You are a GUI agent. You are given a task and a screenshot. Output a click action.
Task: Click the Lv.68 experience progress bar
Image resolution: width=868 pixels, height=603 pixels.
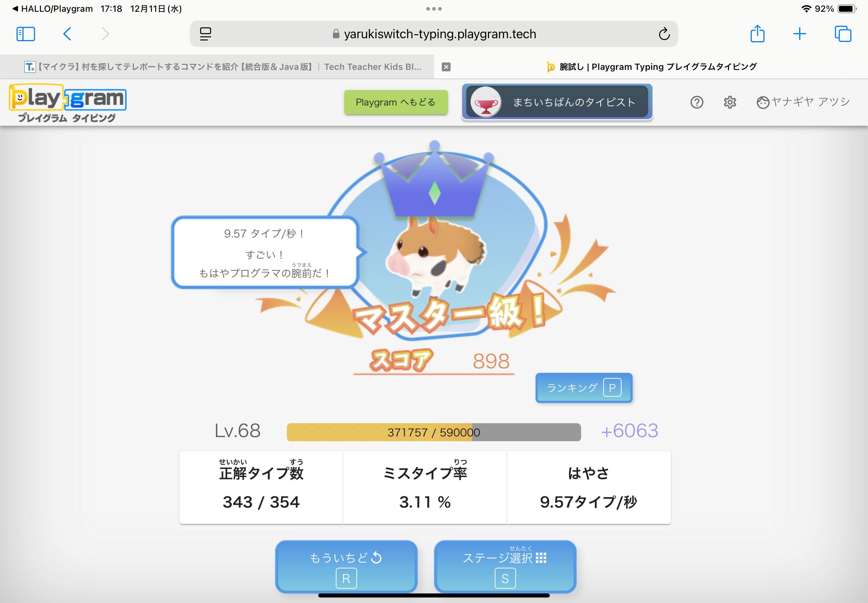[x=433, y=432]
